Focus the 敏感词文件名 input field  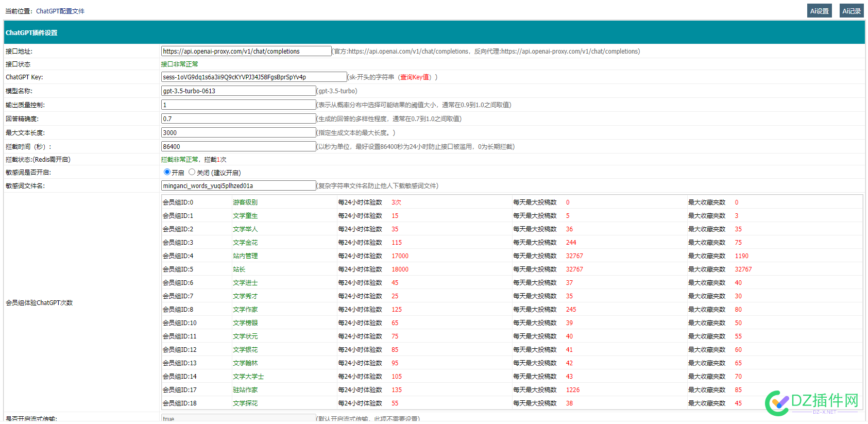coord(239,185)
